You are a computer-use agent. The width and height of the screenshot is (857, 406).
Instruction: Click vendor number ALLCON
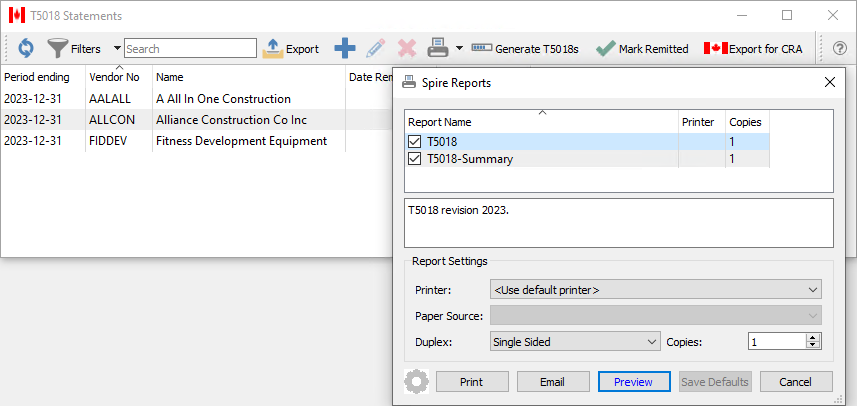pyautogui.click(x=112, y=120)
